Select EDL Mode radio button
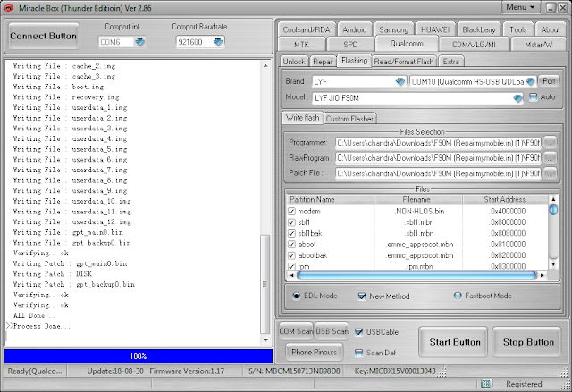The height and width of the screenshot is (392, 572). pos(296,296)
